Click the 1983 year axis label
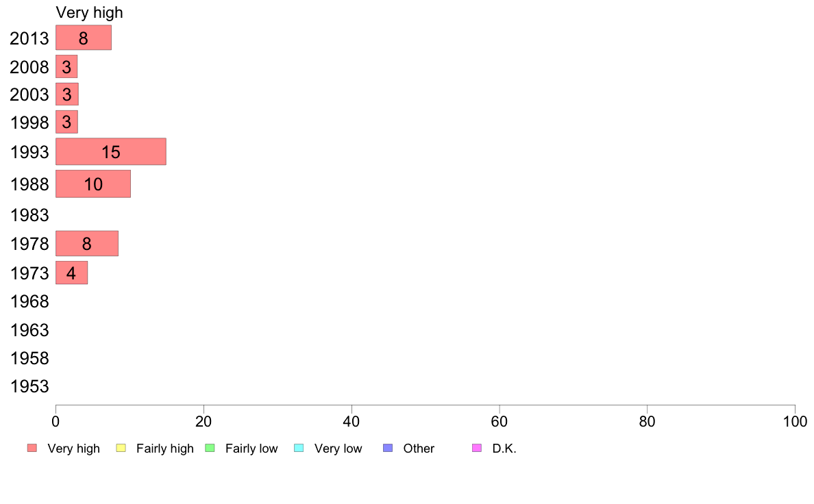This screenshot has width=814, height=504. click(x=29, y=215)
